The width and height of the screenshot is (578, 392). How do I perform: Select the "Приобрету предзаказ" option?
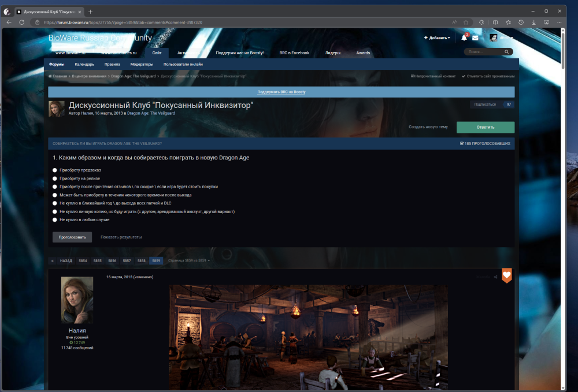pyautogui.click(x=55, y=170)
